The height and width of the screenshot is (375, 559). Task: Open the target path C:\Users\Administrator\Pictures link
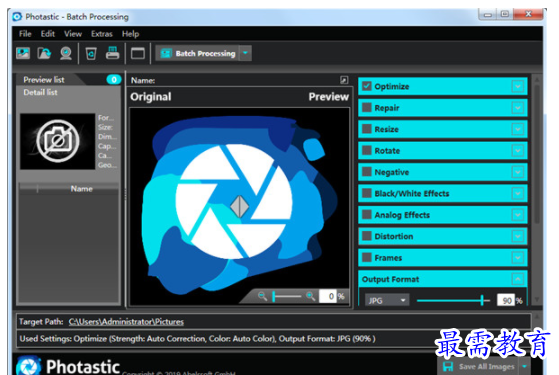click(126, 322)
